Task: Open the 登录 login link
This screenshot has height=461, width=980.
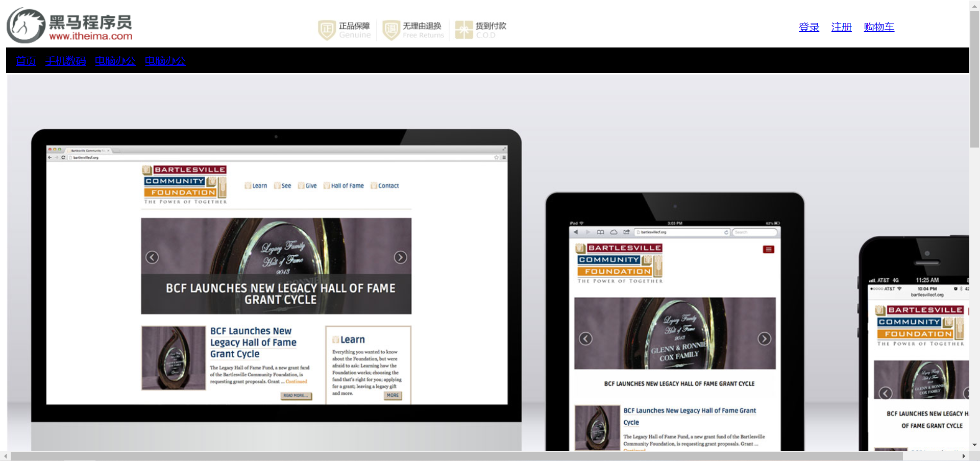Action: click(809, 27)
